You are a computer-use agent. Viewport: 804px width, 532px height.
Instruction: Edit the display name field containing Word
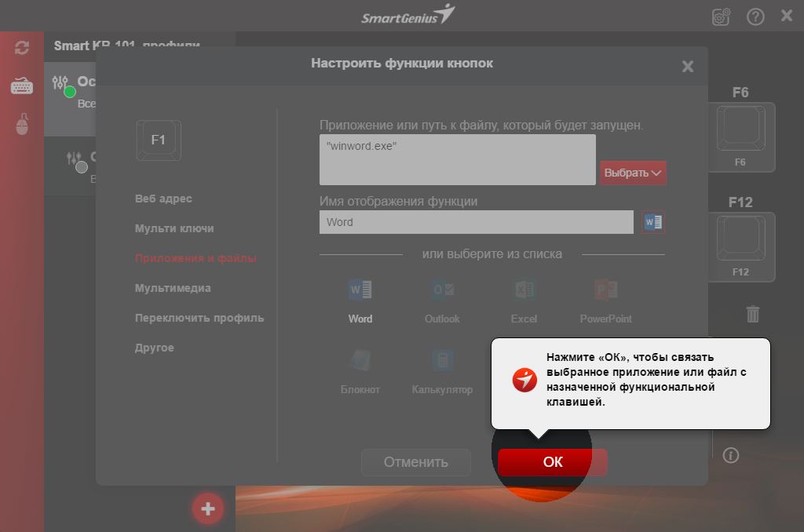click(477, 222)
